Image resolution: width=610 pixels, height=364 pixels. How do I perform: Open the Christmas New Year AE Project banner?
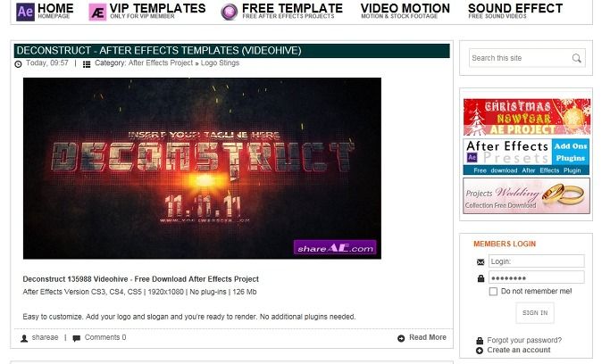point(527,117)
